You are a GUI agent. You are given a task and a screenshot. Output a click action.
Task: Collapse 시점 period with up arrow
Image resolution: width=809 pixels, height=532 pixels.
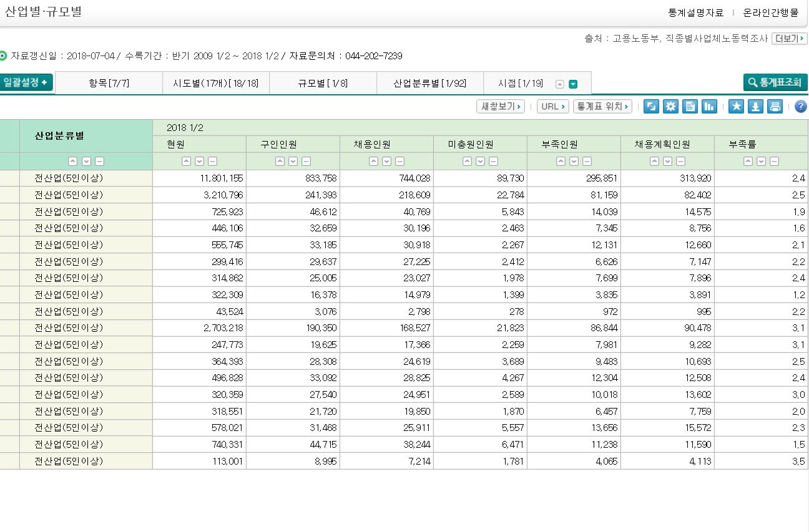tap(560, 84)
